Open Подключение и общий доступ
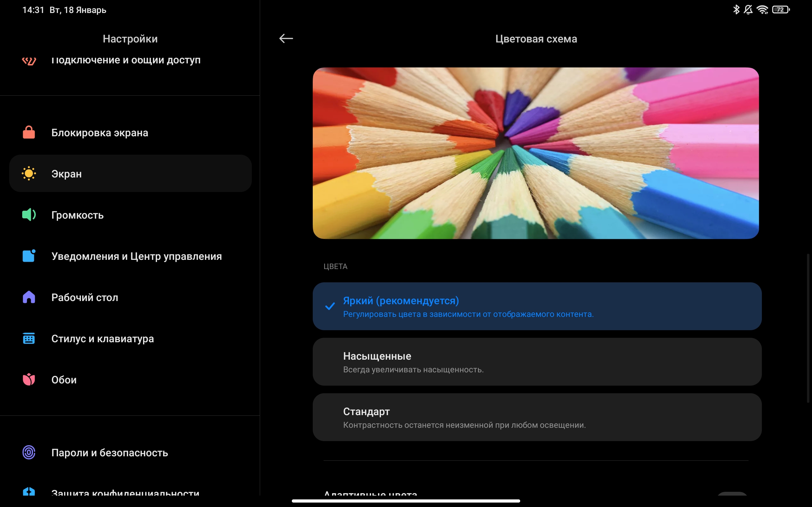The width and height of the screenshot is (812, 507). coord(126,60)
